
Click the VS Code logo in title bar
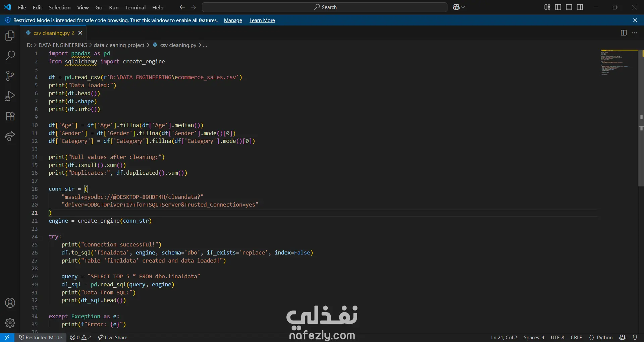point(7,7)
